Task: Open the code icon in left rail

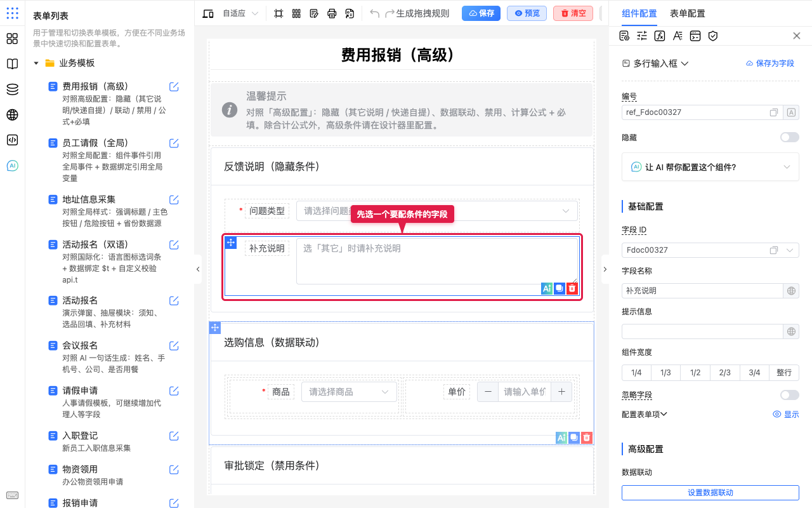Action: pyautogui.click(x=12, y=140)
